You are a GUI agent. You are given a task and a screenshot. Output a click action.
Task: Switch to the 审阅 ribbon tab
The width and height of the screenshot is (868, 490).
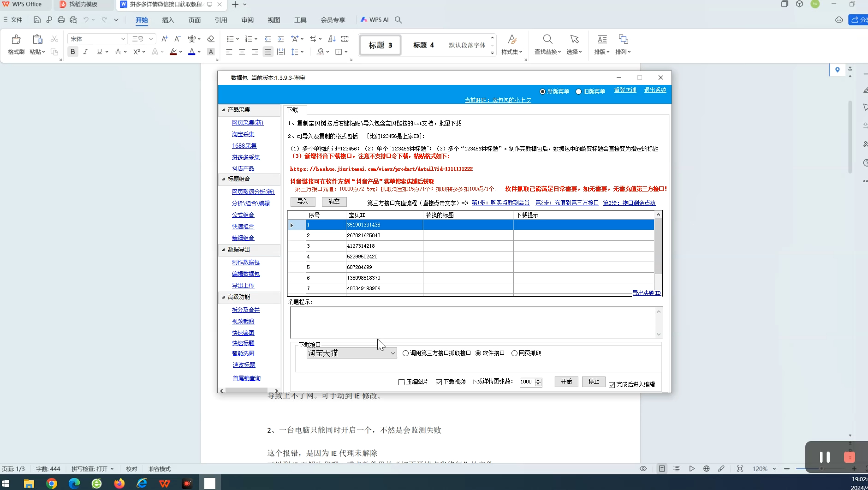coord(248,20)
